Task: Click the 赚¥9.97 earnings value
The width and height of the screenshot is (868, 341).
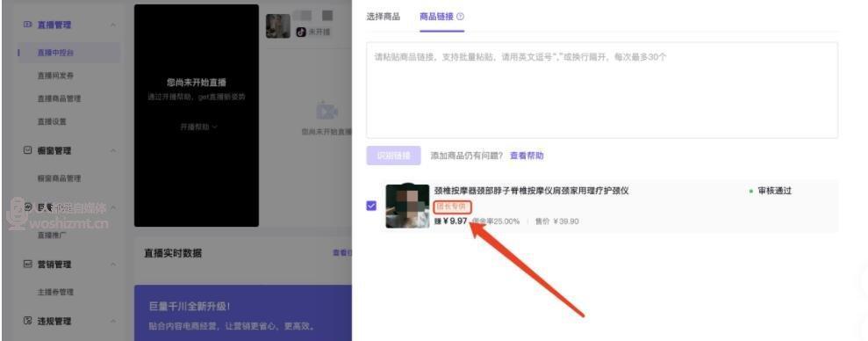Action: 451,221
